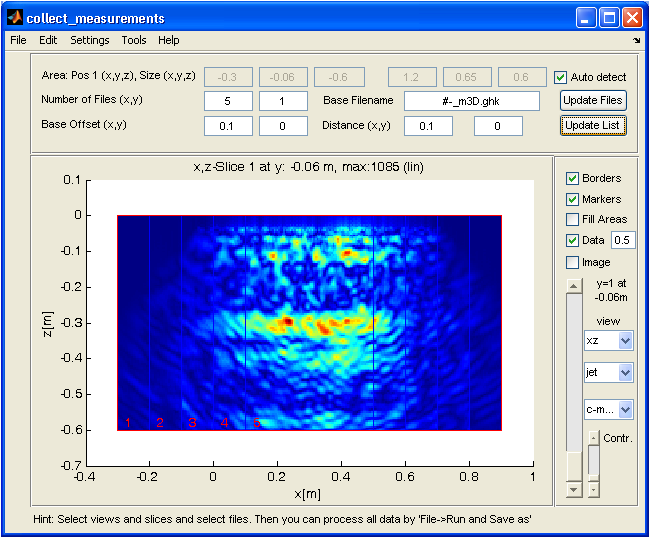Click the Hint text at the bottom
The height and width of the screenshot is (538, 650).
click(x=282, y=519)
